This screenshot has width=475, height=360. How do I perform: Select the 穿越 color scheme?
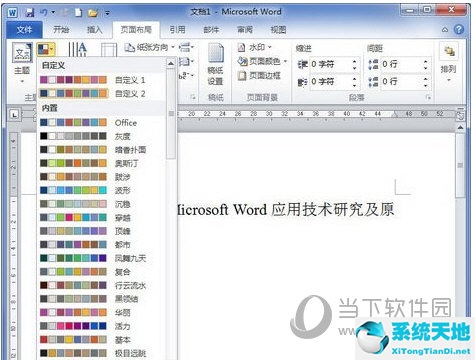pos(102,218)
